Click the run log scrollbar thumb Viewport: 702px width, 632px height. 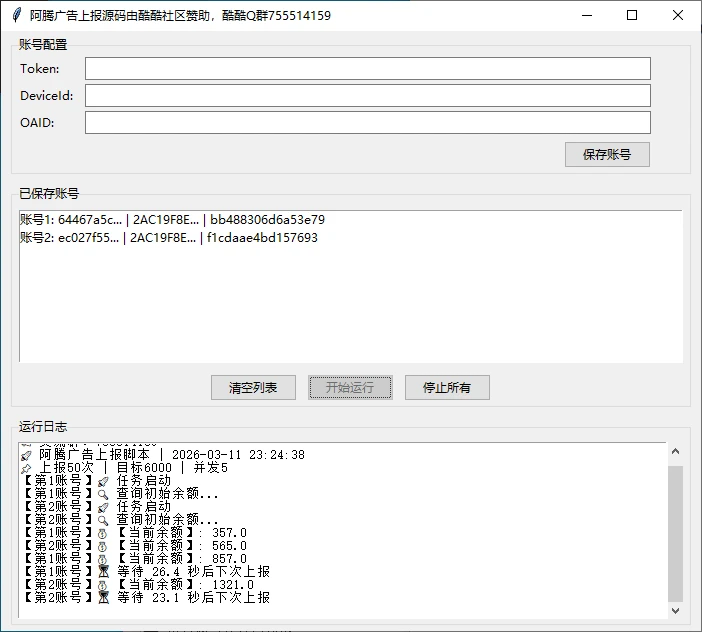pyautogui.click(x=676, y=534)
